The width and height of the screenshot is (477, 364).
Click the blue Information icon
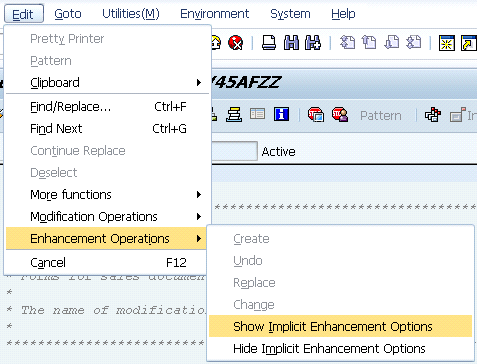click(281, 114)
